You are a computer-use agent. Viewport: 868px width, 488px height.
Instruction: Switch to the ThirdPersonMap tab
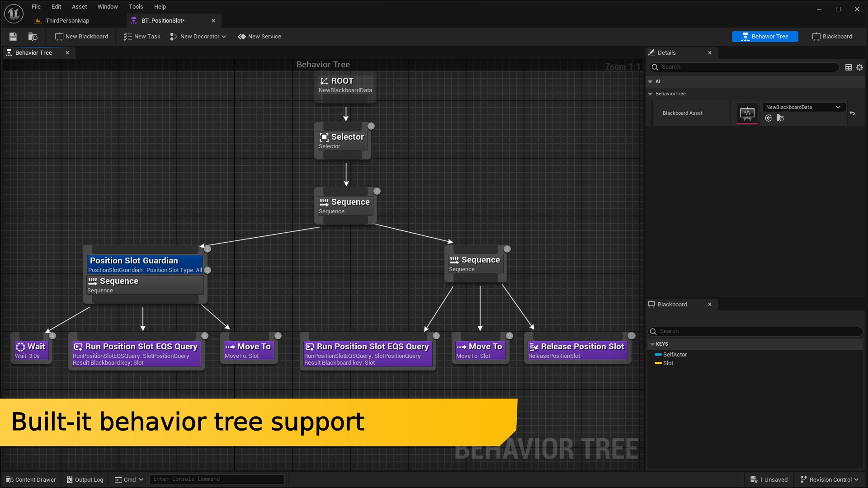point(67,21)
